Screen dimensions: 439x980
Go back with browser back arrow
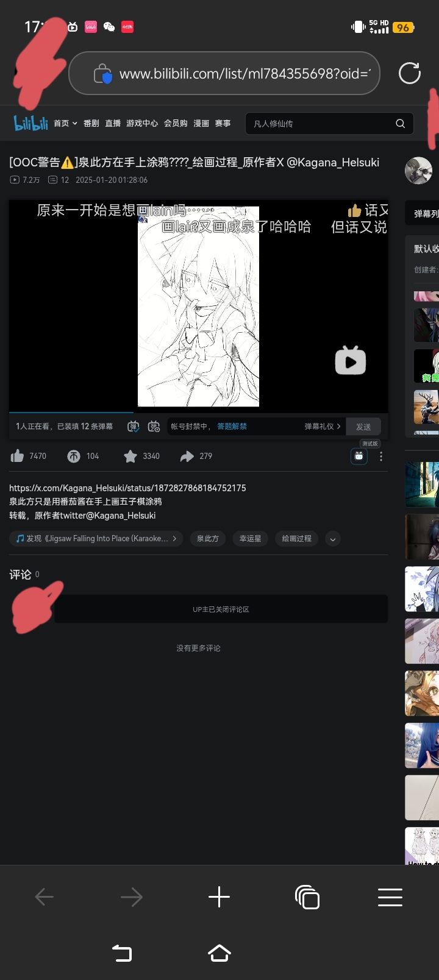[45, 897]
